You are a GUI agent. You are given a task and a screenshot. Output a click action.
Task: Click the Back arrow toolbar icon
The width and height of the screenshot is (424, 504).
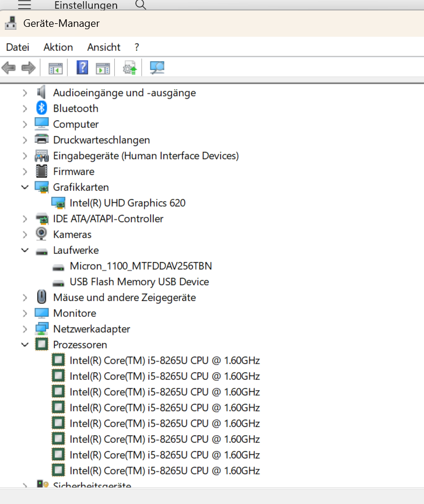pos(9,68)
